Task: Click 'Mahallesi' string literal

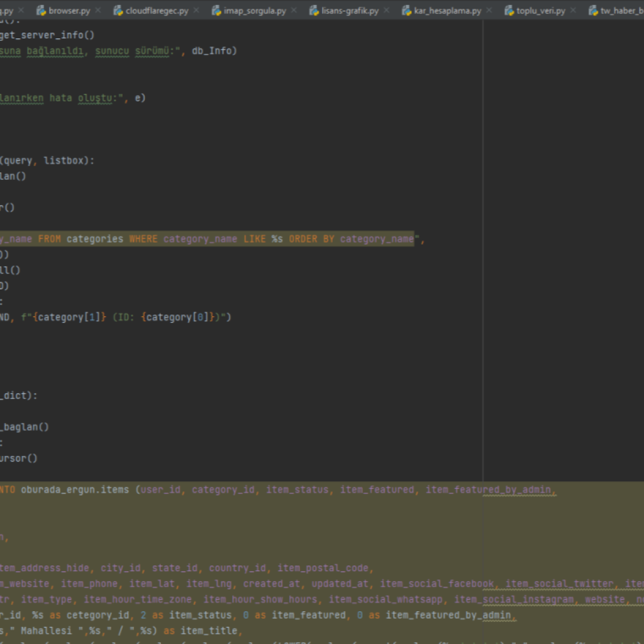Action: [x=47, y=631]
